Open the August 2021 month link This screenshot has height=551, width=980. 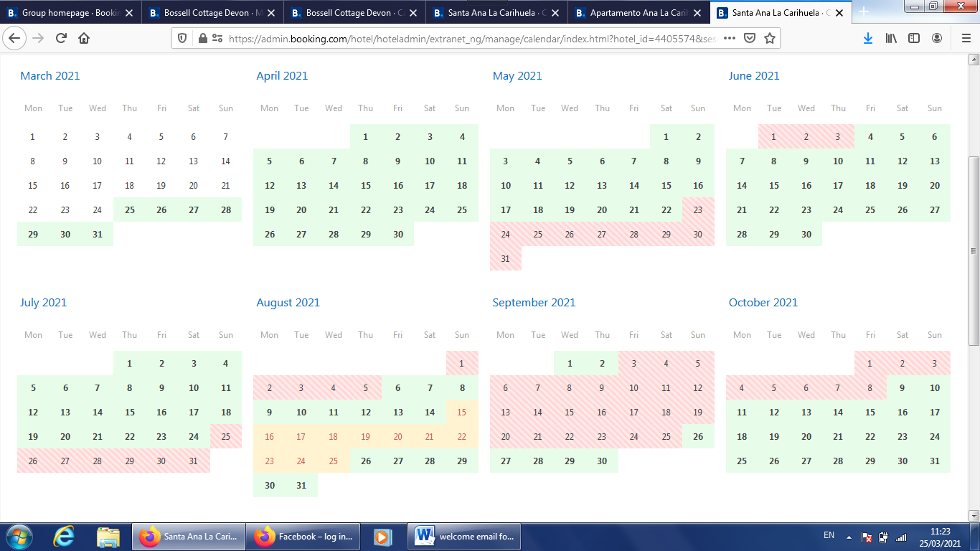click(x=288, y=303)
